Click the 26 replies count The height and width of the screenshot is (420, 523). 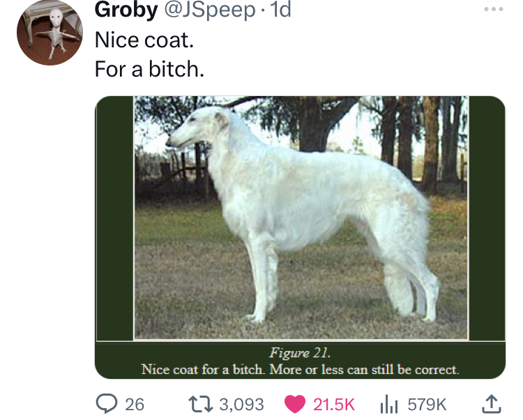(x=135, y=405)
